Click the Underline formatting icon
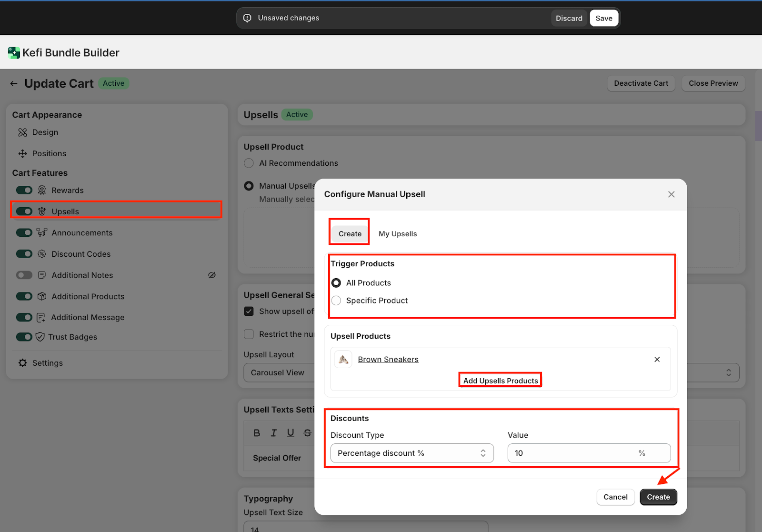Image resolution: width=762 pixels, height=532 pixels. [x=291, y=433]
